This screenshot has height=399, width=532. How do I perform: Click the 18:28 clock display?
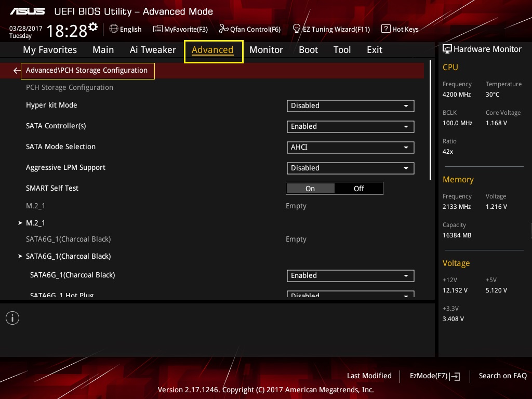tap(67, 31)
